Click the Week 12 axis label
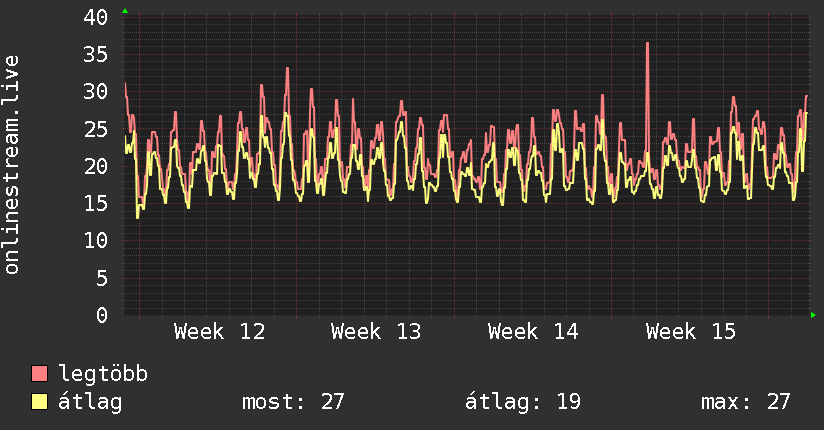 (x=220, y=332)
